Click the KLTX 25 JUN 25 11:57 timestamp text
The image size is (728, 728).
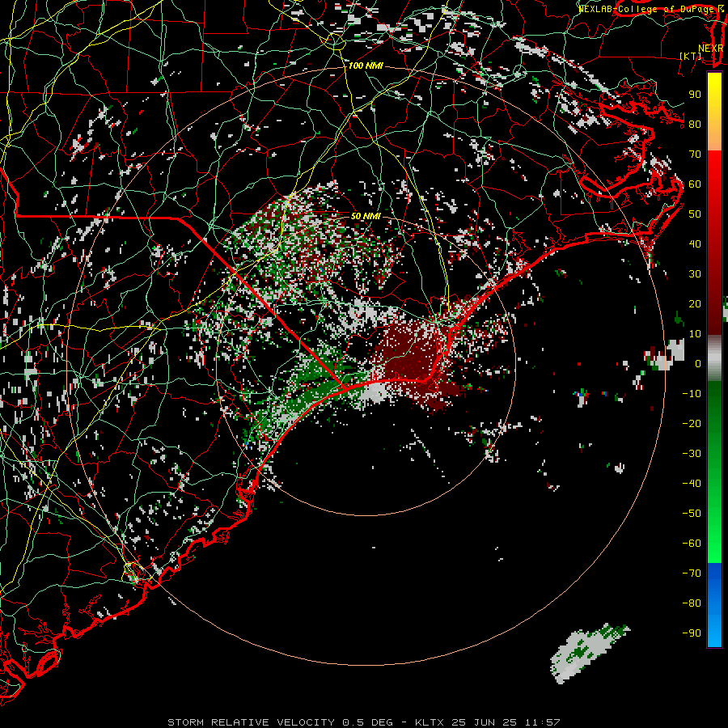pos(488,722)
